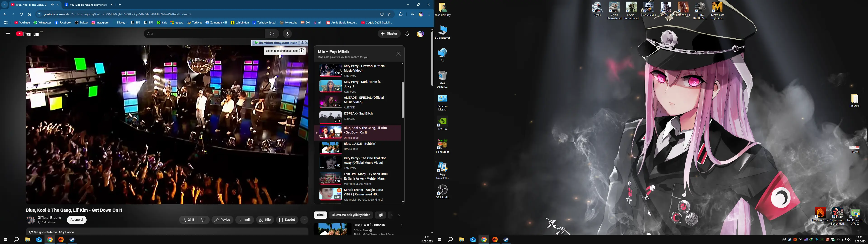Select the BlueVEVO adlı yükleyiciden chip
The image size is (868, 244).
[x=351, y=215]
